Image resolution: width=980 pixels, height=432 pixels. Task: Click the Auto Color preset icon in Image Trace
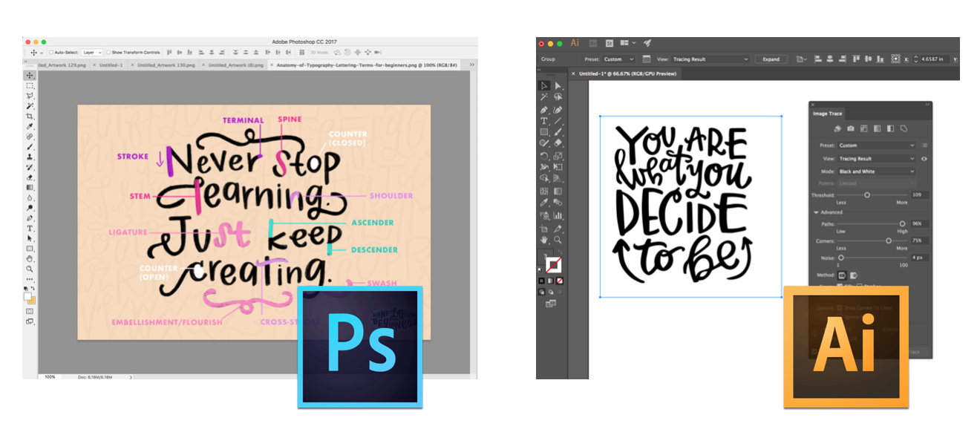837,128
